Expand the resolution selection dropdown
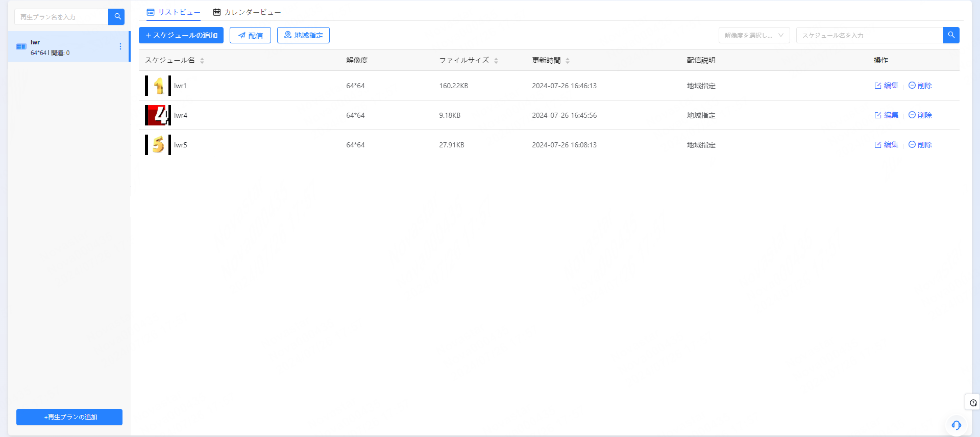980x437 pixels. pyautogui.click(x=754, y=35)
